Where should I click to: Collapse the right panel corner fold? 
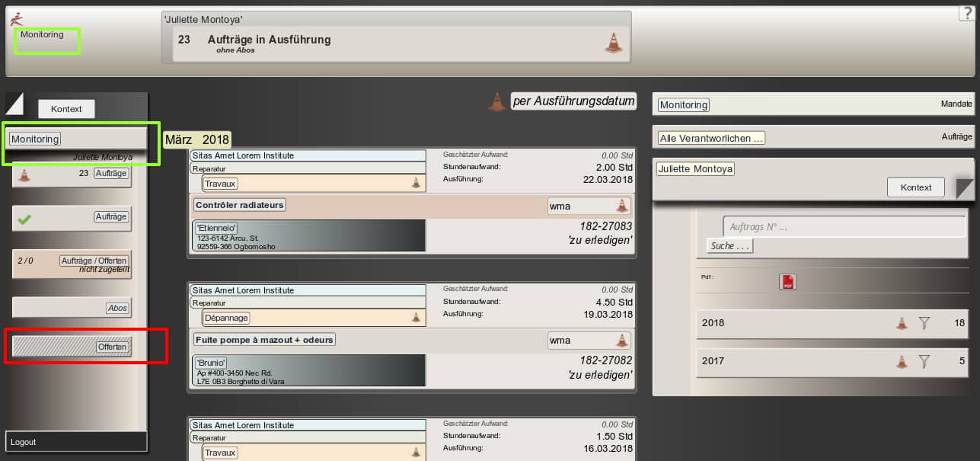pos(965,187)
